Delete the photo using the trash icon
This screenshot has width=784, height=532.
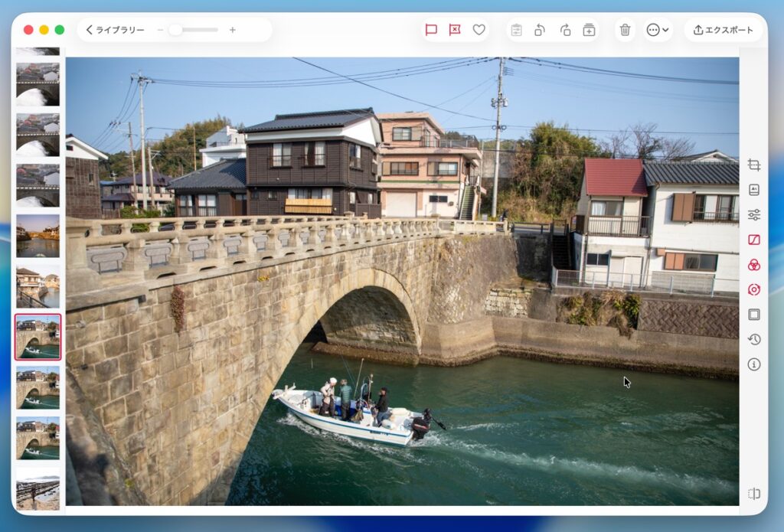pos(625,30)
